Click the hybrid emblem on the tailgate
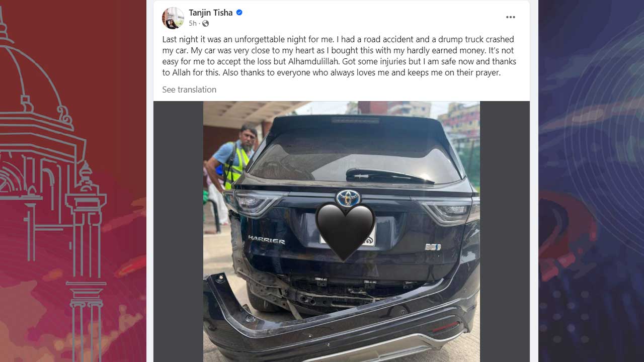 (433, 247)
